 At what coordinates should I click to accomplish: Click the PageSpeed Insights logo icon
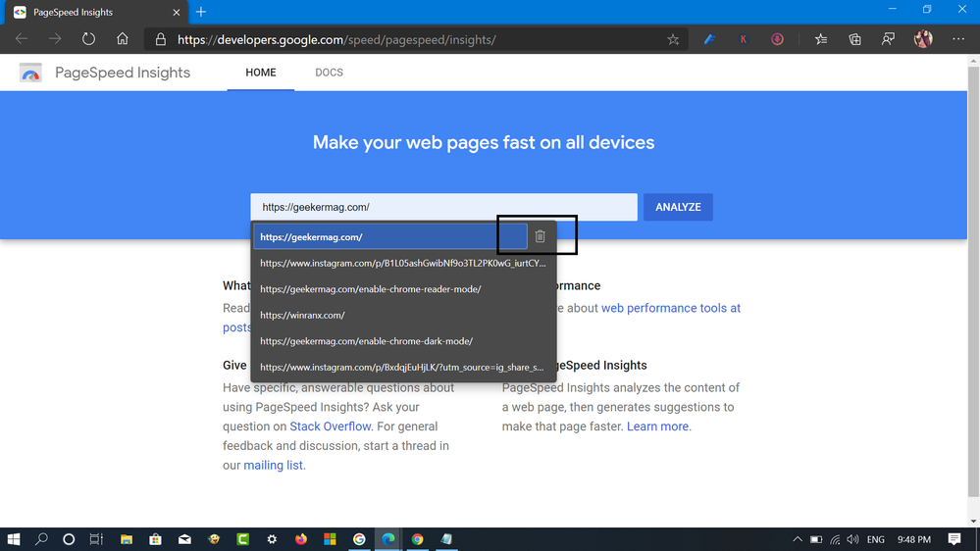[x=30, y=73]
